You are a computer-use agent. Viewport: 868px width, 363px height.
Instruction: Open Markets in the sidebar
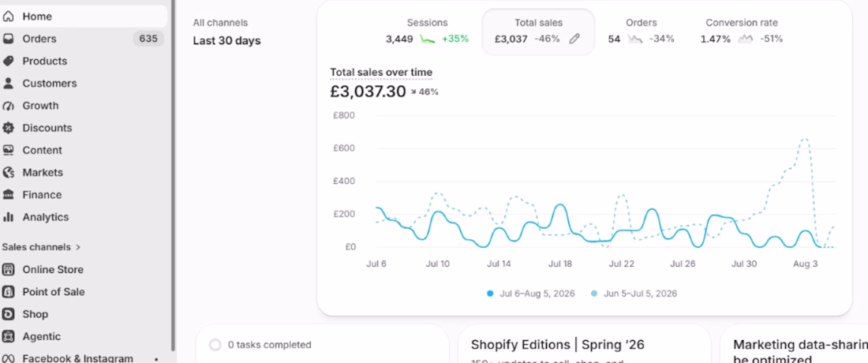tap(83, 173)
